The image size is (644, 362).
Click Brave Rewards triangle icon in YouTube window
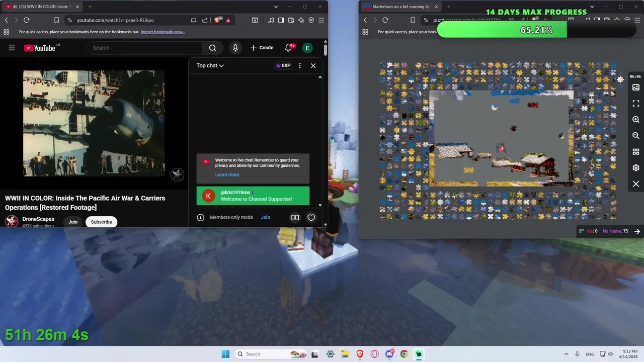click(228, 20)
